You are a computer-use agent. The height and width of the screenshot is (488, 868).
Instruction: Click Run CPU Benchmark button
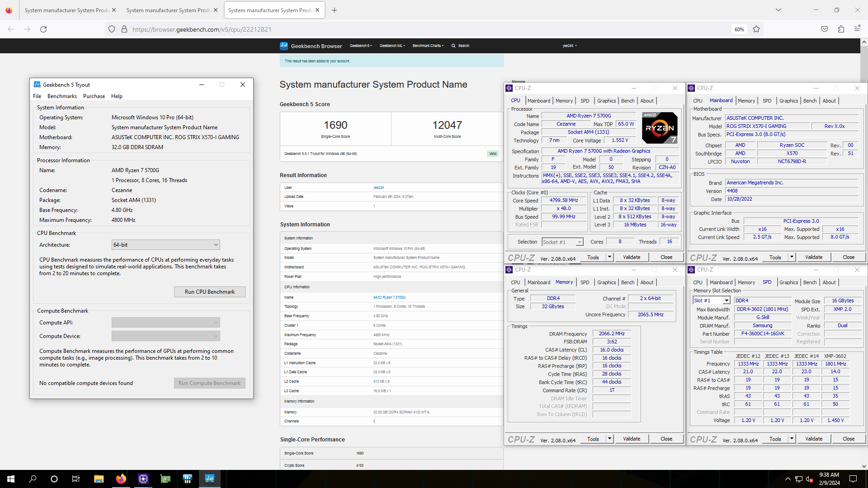[210, 292]
